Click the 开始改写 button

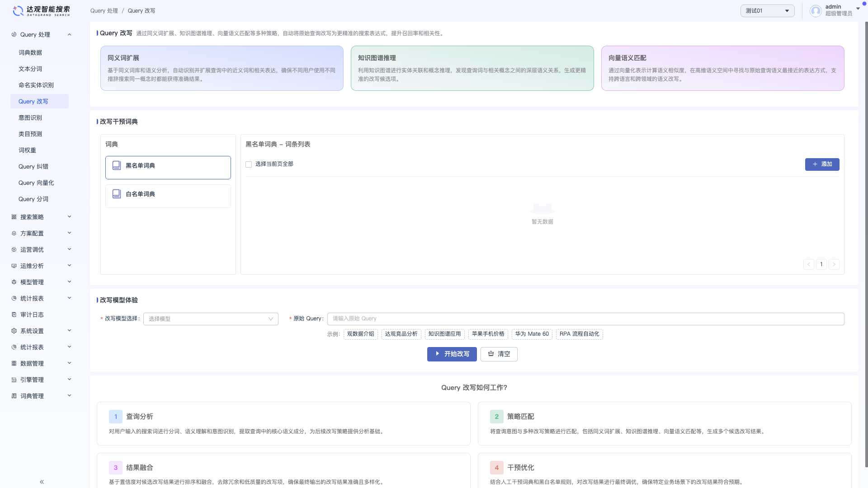[x=452, y=354]
